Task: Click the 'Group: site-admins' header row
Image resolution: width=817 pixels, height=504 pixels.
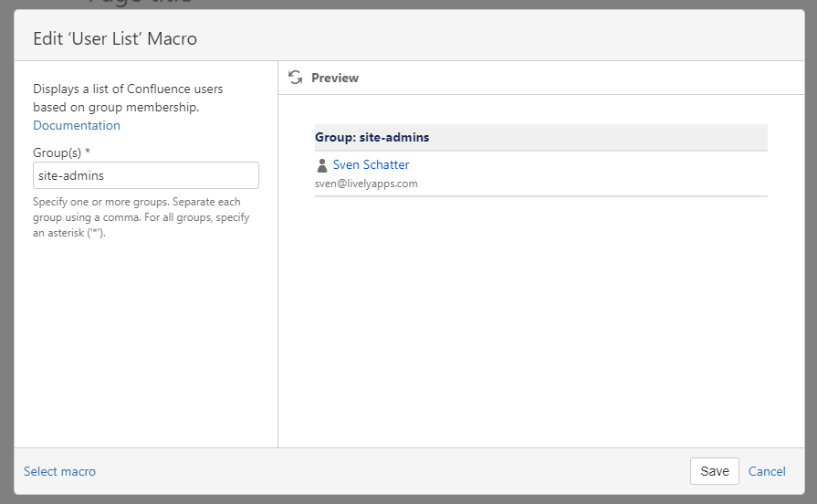Action: pyautogui.click(x=540, y=137)
